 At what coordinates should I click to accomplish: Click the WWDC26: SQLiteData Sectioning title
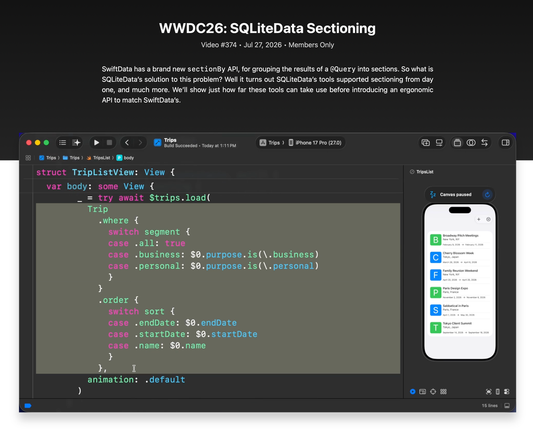point(267,28)
